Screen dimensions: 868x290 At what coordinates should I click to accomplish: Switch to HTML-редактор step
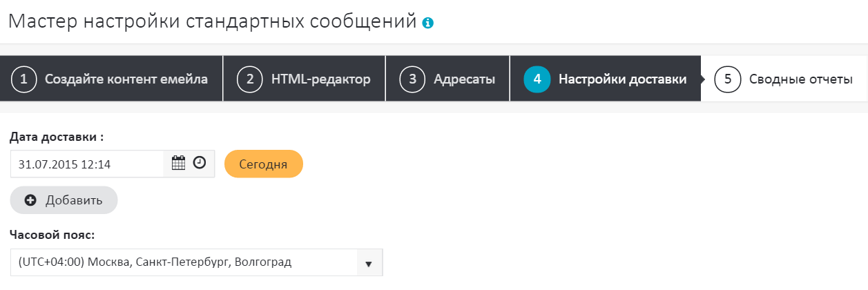(x=320, y=79)
